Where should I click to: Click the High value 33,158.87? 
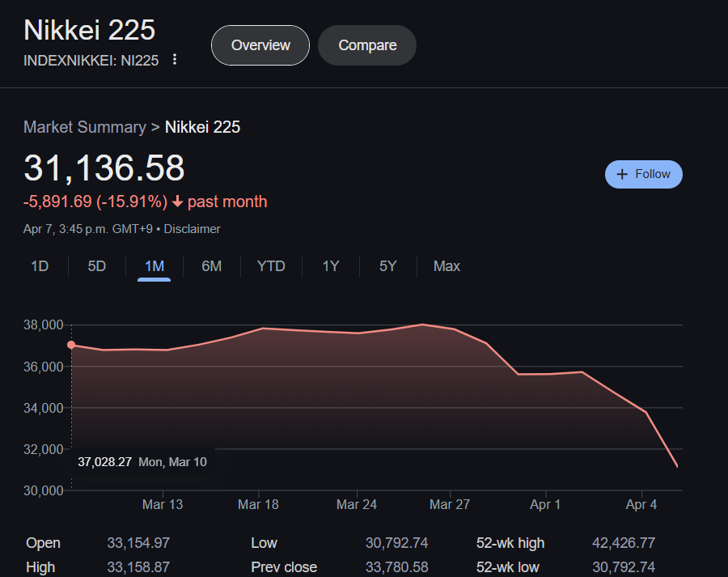[x=138, y=567]
